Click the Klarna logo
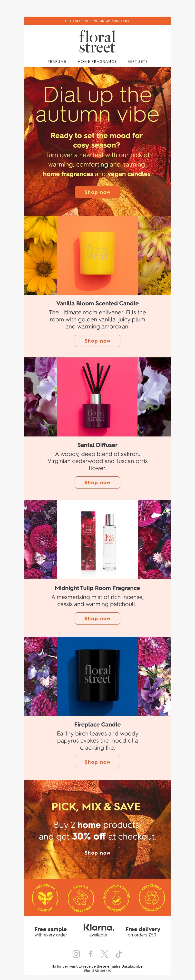 pyautogui.click(x=99, y=927)
